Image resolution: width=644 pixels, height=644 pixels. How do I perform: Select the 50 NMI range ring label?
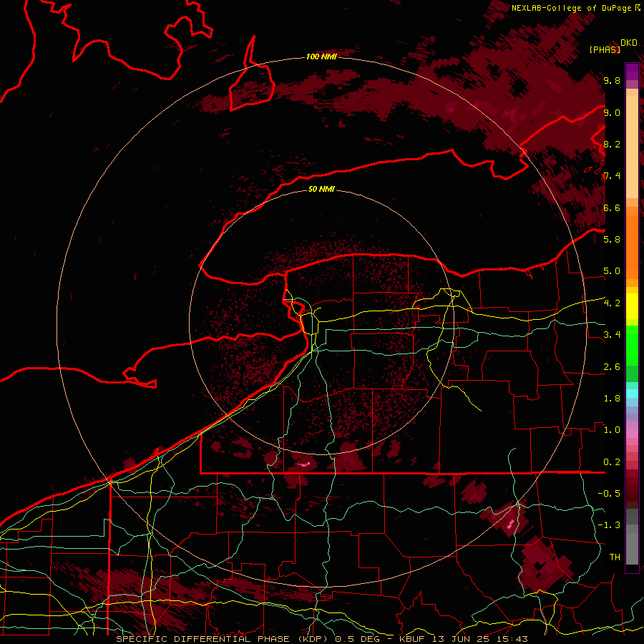(x=321, y=189)
